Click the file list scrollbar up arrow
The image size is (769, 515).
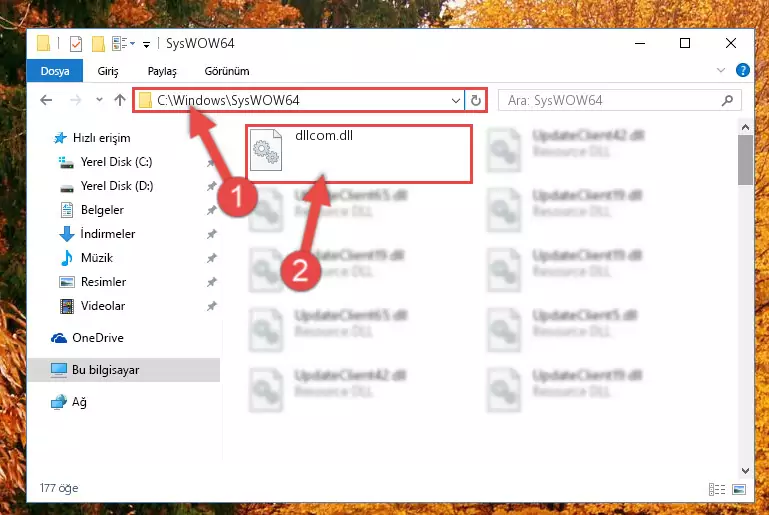[x=745, y=128]
